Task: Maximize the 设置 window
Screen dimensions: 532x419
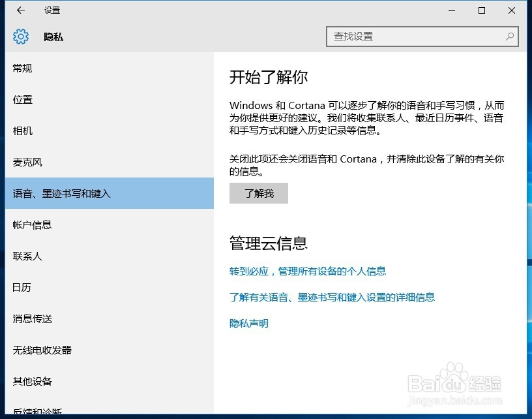Action: (x=481, y=10)
